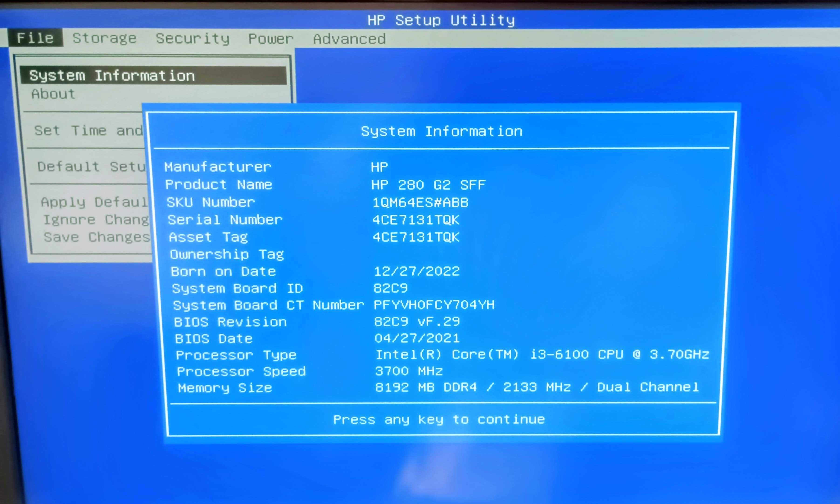Click the Intel Core i3-6100 value
Viewport: 840px width, 504px height.
(542, 354)
